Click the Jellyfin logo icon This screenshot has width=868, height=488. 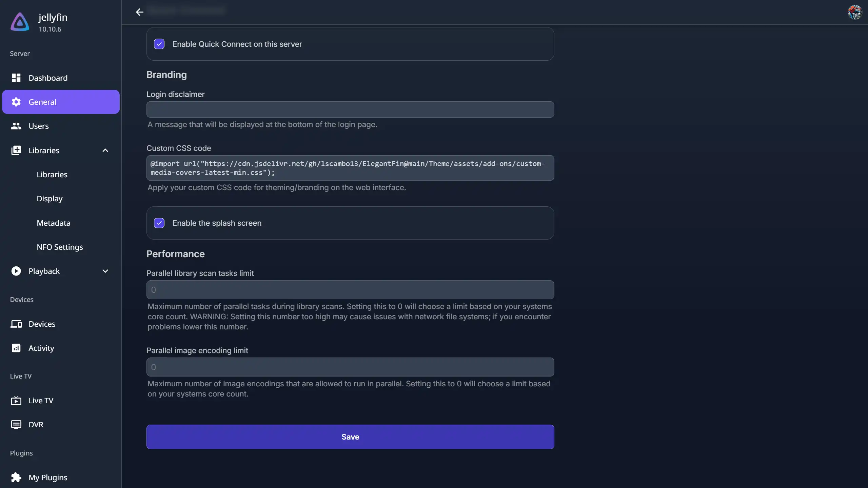point(20,22)
